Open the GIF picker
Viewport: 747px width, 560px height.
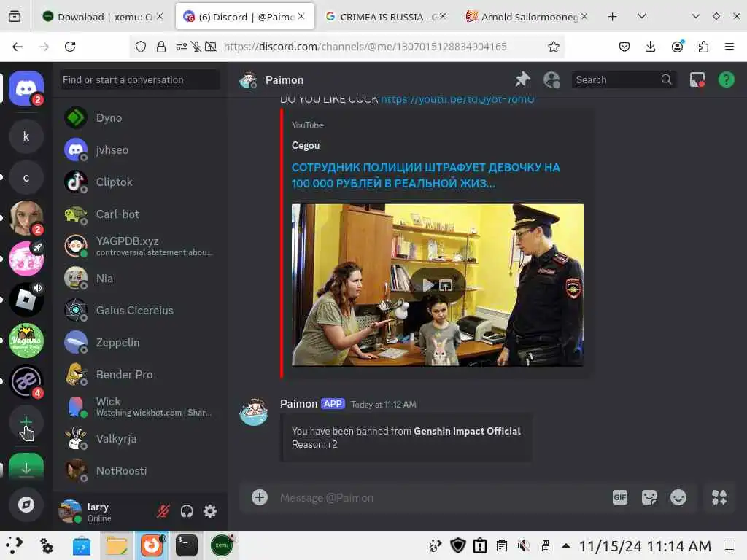(x=620, y=497)
